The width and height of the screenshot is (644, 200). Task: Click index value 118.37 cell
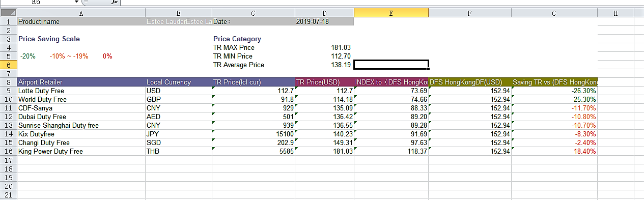[391, 151]
